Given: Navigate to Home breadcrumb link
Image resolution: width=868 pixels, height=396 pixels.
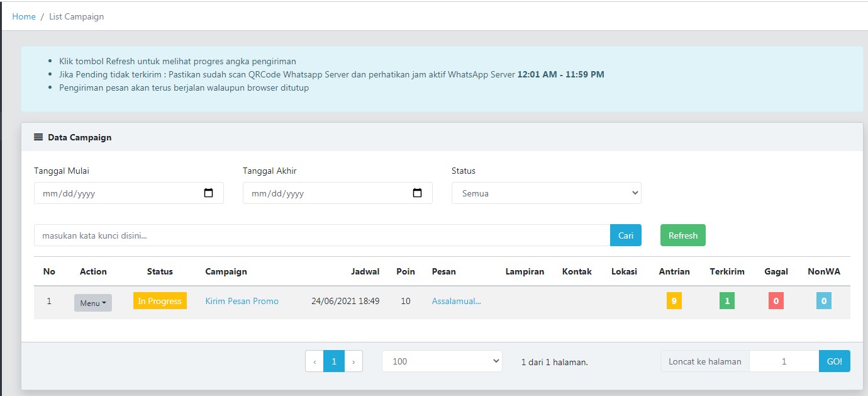Looking at the screenshot, I should pyautogui.click(x=24, y=16).
